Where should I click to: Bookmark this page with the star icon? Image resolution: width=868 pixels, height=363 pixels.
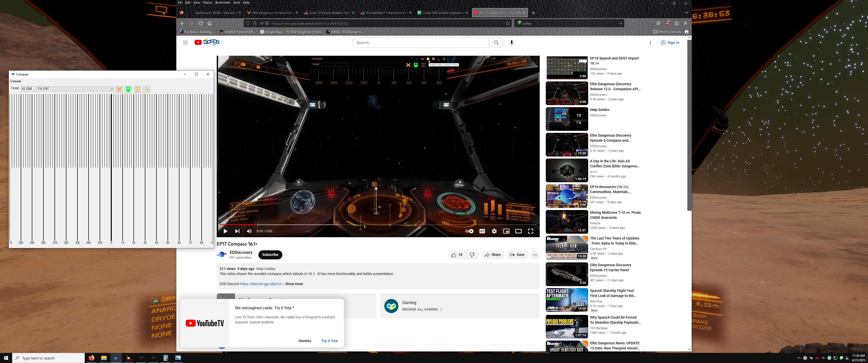coord(507,23)
